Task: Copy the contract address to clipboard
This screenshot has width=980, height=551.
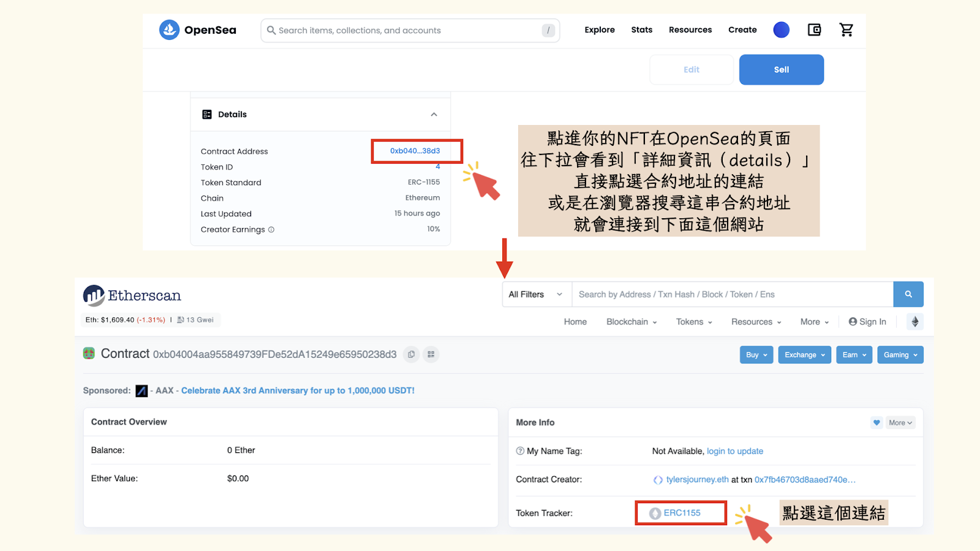Action: pos(411,354)
